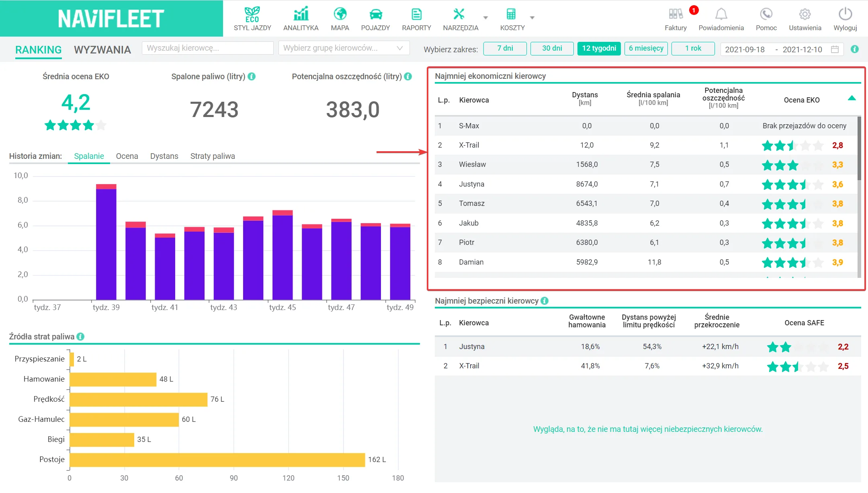Screen dimensions: 868x493
Task: Open Pomoc phone icon
Action: coord(766,14)
